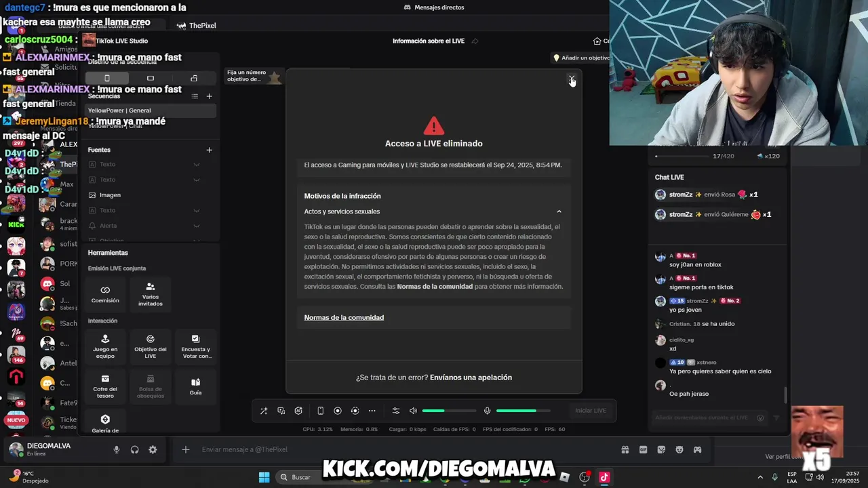Click Añadir un objetivo button
Image resolution: width=868 pixels, height=488 pixels.
(x=581, y=58)
